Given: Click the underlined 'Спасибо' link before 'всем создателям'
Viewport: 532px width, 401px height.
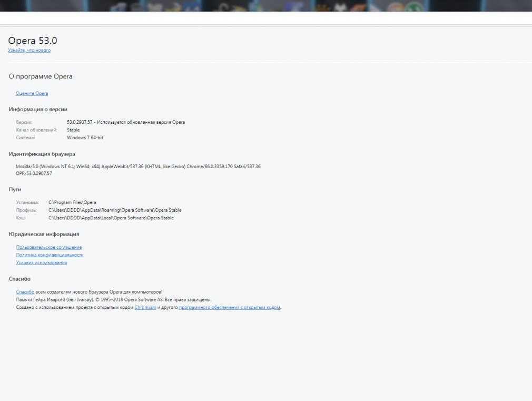Looking at the screenshot, I should coord(25,292).
